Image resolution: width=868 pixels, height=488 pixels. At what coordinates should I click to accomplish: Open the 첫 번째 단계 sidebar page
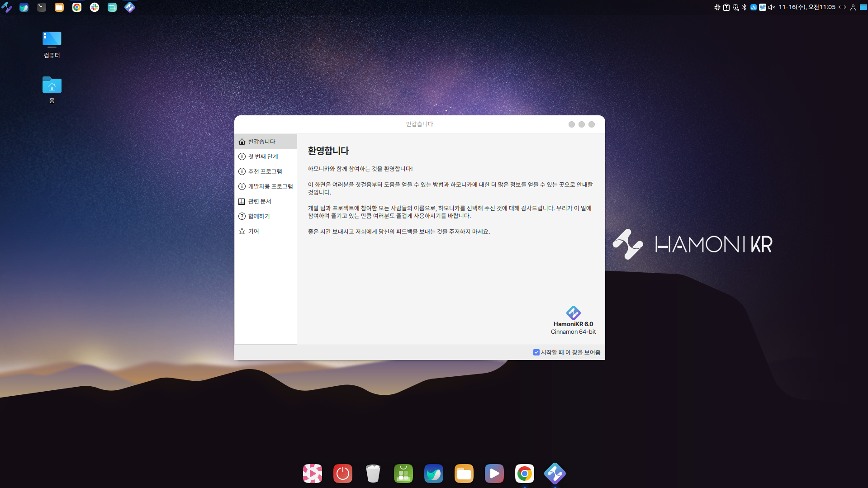click(x=263, y=156)
